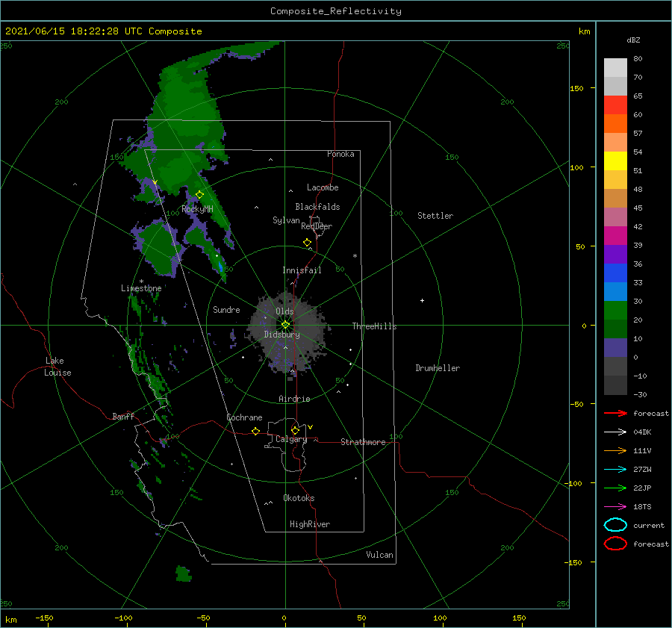Click the HighRiver town label
Image resolution: width=672 pixels, height=628 pixels.
coord(310,524)
